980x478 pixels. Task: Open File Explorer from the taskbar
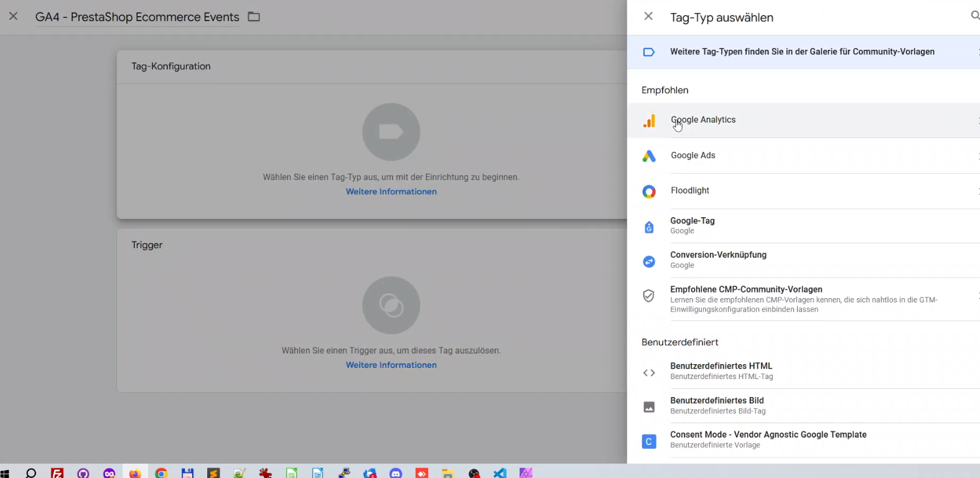(447, 474)
